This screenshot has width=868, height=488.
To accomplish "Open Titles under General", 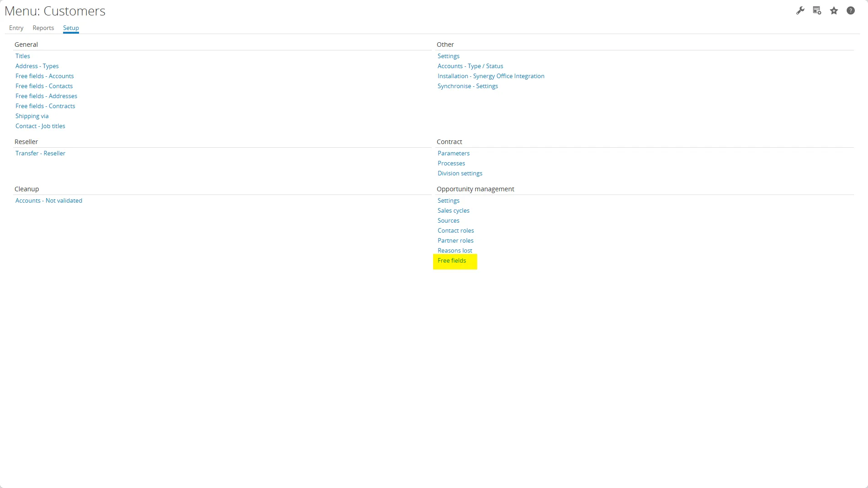I will tap(23, 56).
